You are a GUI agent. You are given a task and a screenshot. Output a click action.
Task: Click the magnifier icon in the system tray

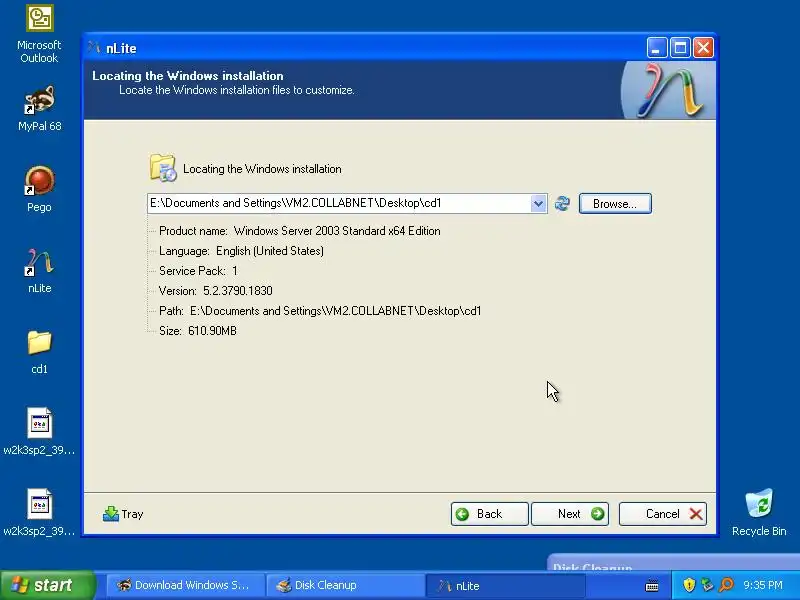coord(726,585)
